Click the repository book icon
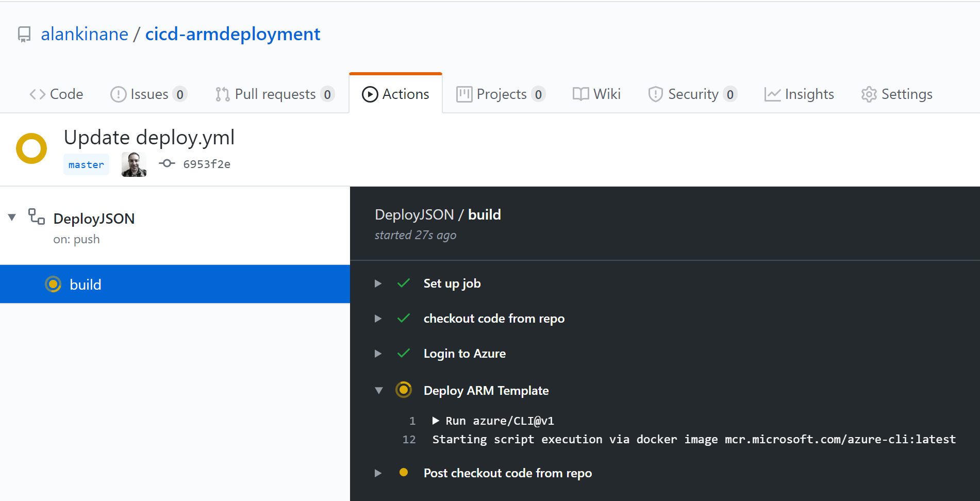Screen dimensions: 980x501 click(24, 35)
